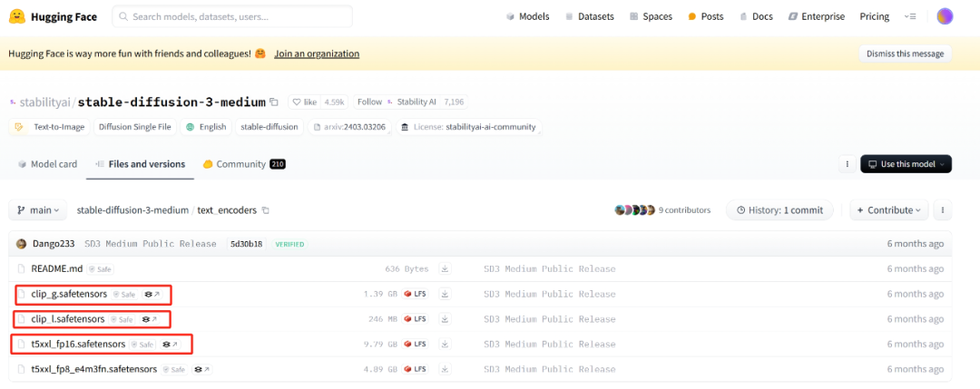
Task: Open the clip_l.safetensors file
Action: [x=68, y=319]
